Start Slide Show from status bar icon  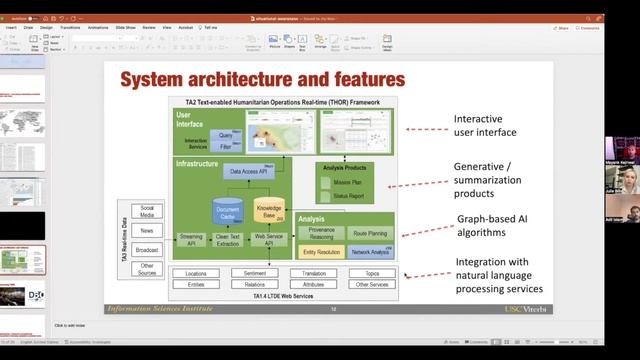click(527, 342)
